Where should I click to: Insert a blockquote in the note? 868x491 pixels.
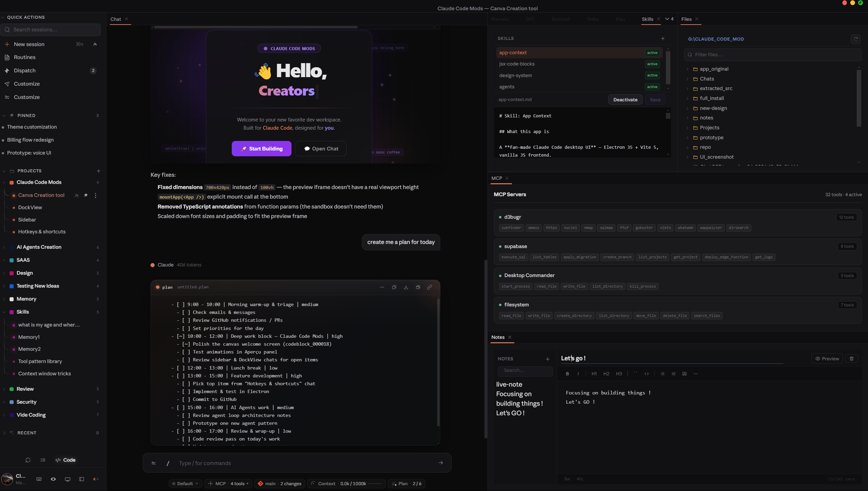tap(684, 374)
